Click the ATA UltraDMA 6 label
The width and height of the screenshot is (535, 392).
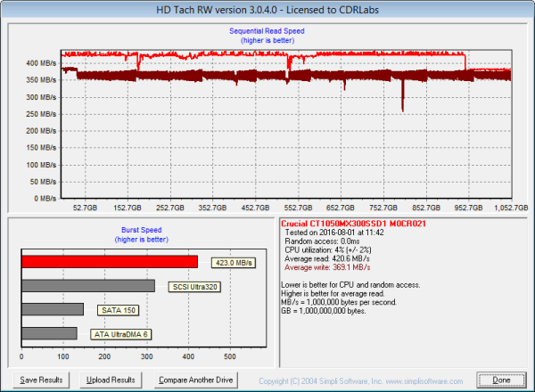click(x=120, y=334)
